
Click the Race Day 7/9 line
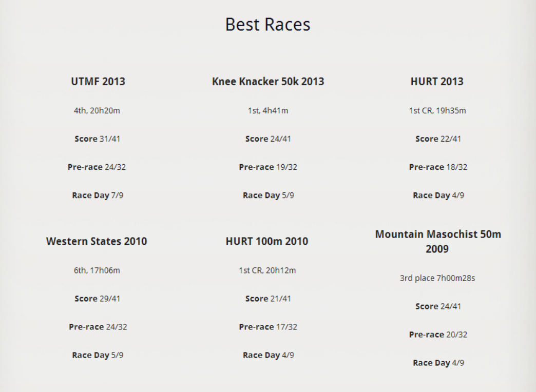pyautogui.click(x=98, y=195)
